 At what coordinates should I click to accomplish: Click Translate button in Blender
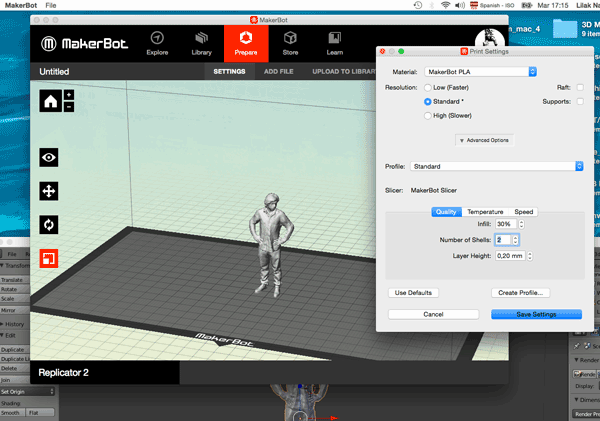tap(14, 280)
